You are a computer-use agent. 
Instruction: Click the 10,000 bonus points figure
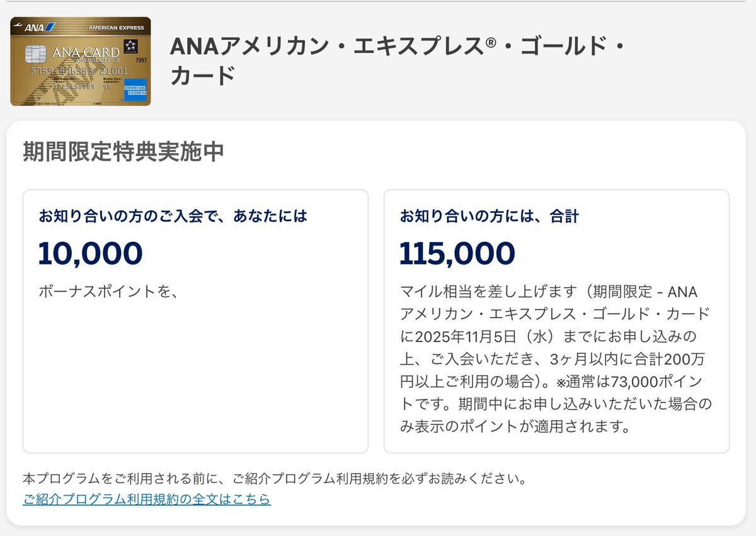tap(91, 253)
